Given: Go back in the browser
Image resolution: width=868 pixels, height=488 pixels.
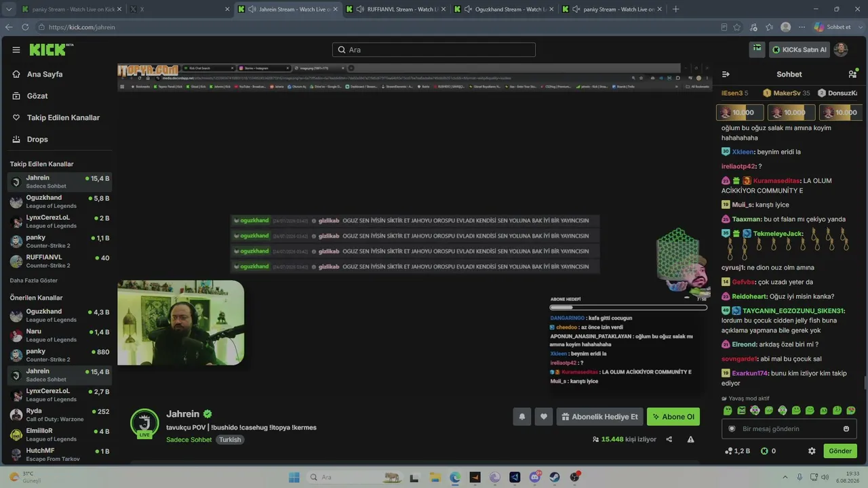Looking at the screenshot, I should click(x=9, y=27).
